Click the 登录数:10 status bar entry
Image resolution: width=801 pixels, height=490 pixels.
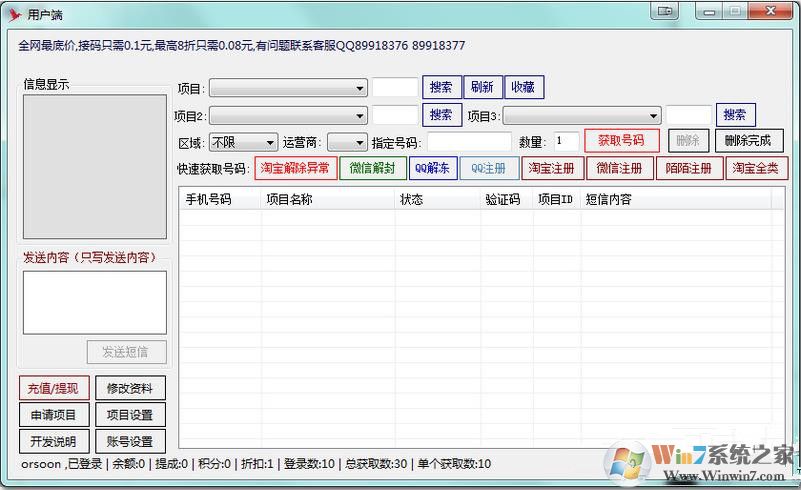(310, 464)
